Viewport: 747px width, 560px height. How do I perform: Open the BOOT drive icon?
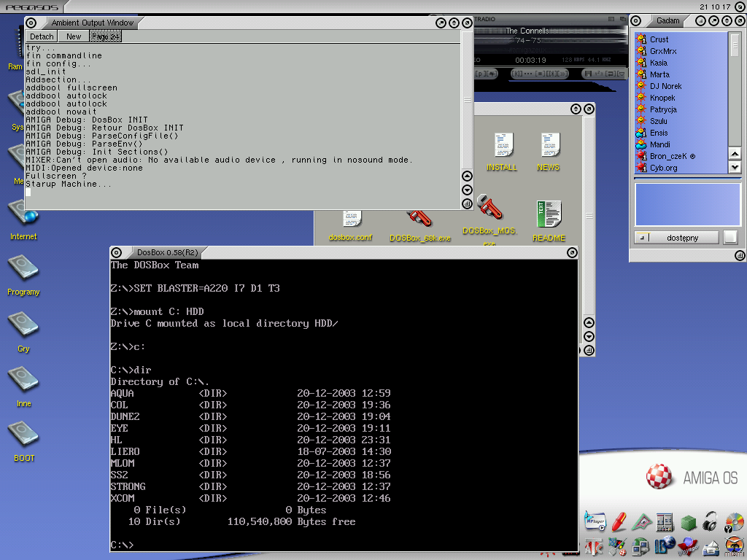coord(23,434)
